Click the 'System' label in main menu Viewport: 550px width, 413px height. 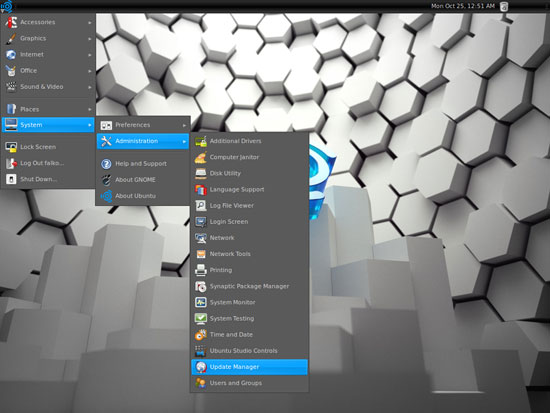coord(31,125)
